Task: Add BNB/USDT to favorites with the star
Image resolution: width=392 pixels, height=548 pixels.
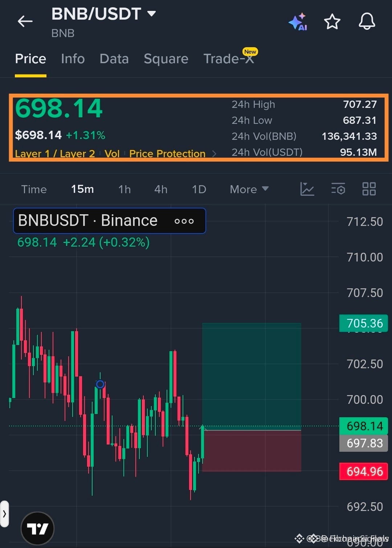Action: [332, 22]
